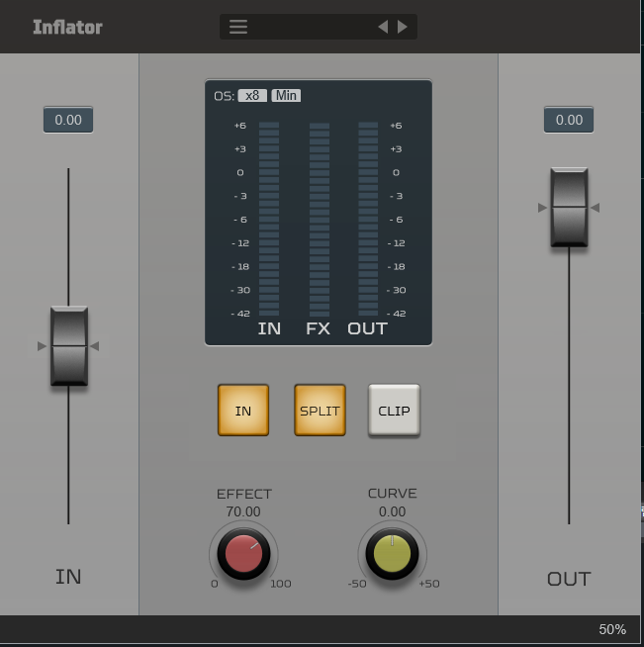
Task: Edit the input gain value field
Action: tap(68, 120)
